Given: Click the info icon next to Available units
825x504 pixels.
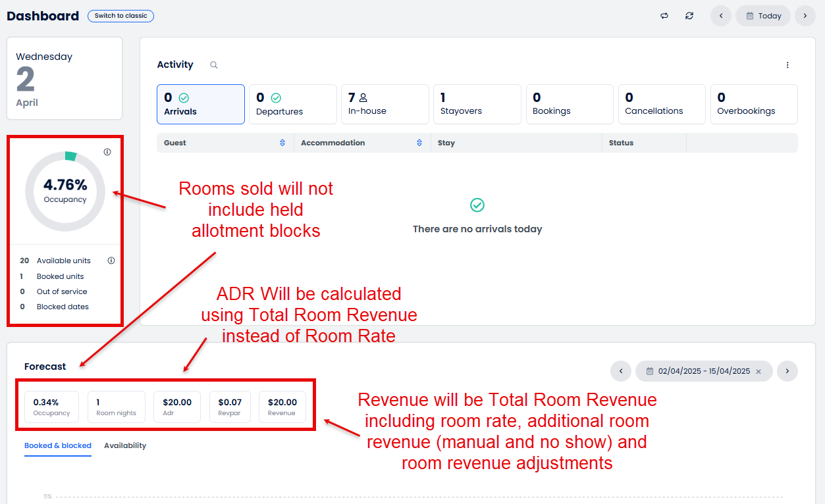Looking at the screenshot, I should (x=111, y=260).
